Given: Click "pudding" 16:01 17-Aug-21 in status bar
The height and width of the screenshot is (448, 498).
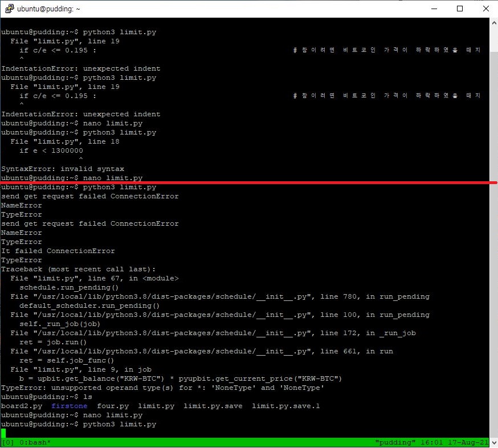Looking at the screenshot, I should (432, 442).
